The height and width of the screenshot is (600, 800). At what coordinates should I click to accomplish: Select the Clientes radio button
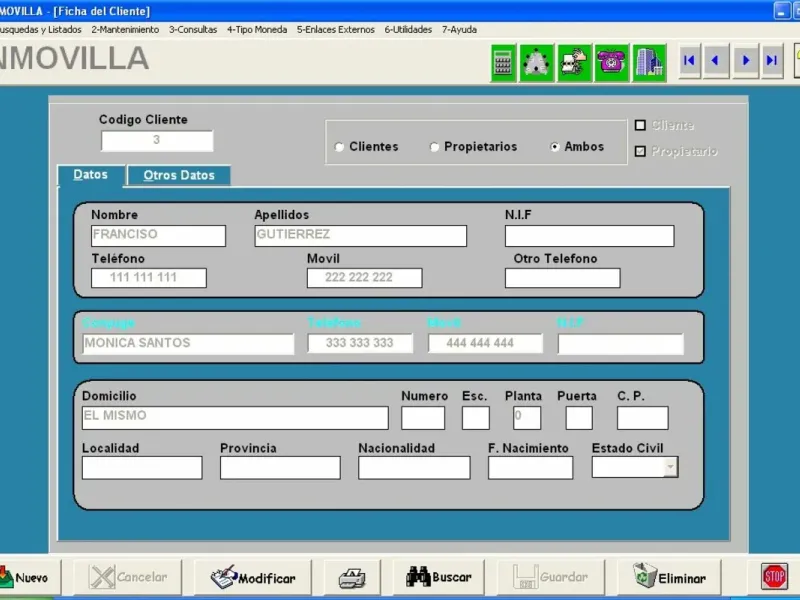(x=339, y=147)
